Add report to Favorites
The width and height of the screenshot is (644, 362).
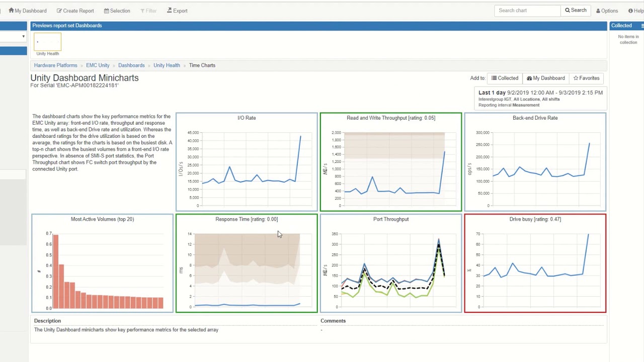click(x=586, y=78)
